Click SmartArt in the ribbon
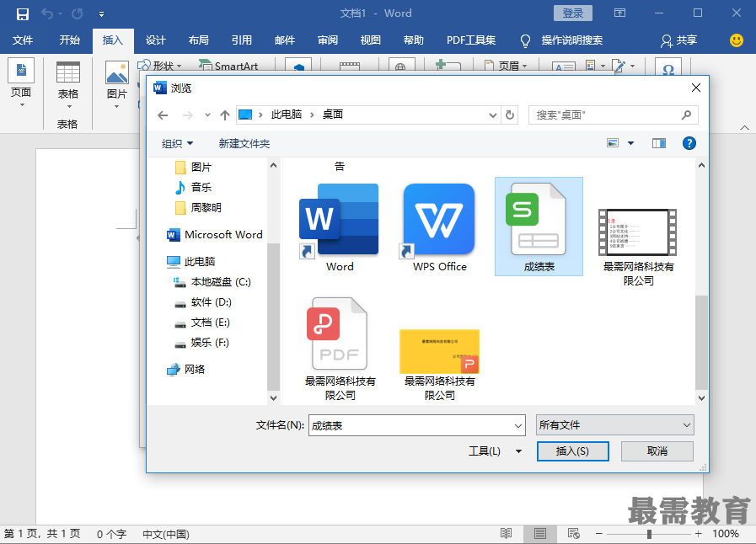Screen dimensions: 756x544 229,66
